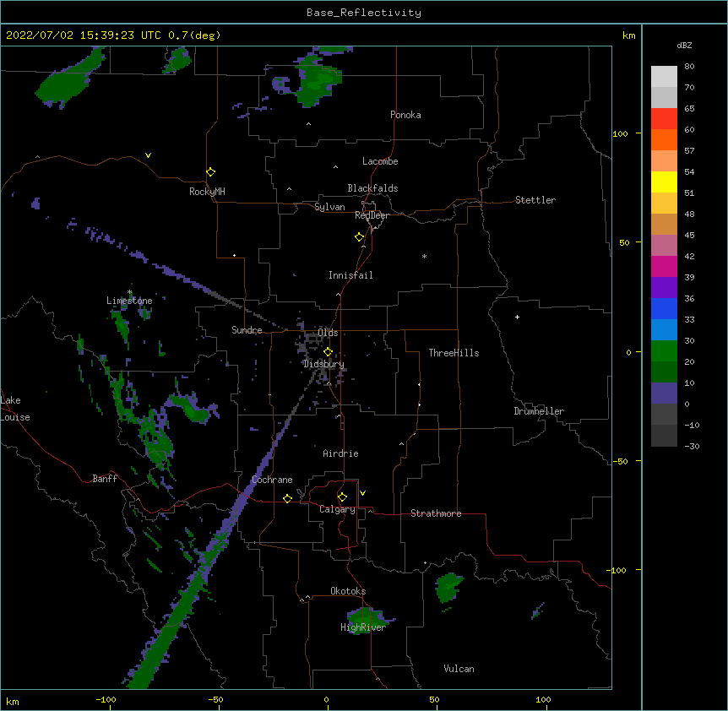Click the magenta 39-42 dBZ swatch

click(664, 266)
